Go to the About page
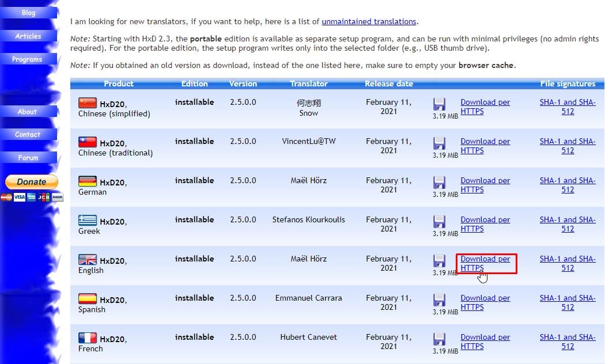Image resolution: width=605 pixels, height=364 pixels. (29, 112)
